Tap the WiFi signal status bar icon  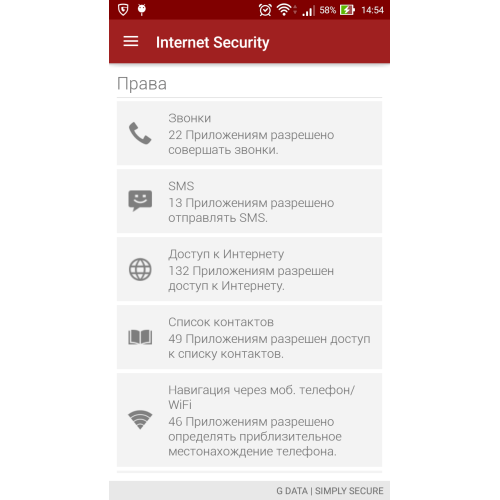(284, 10)
